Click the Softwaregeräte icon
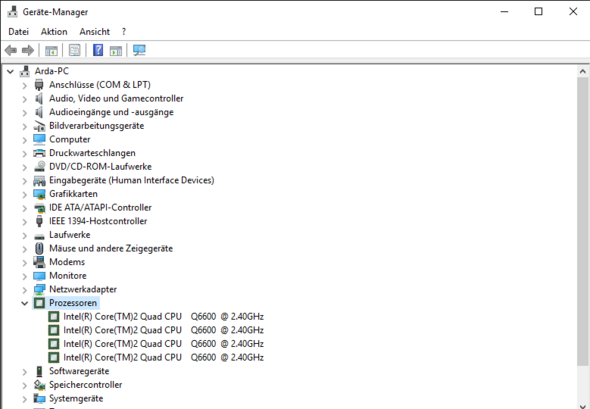Screen dimensions: 590x409 tap(39, 371)
